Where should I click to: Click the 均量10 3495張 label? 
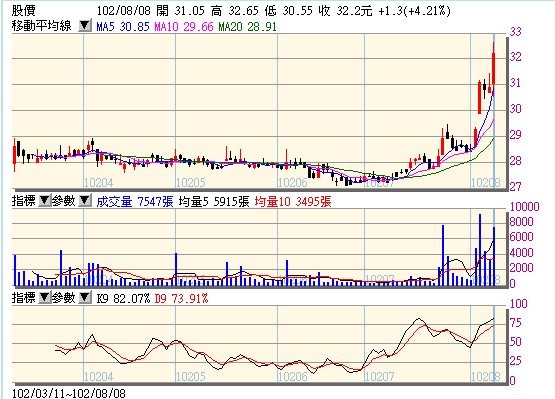click(x=293, y=202)
